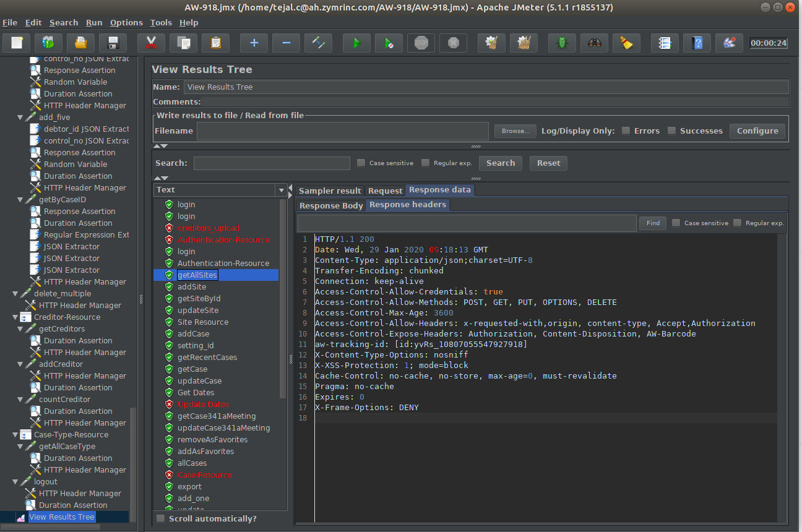Click the Clear broom icon

[x=491, y=43]
